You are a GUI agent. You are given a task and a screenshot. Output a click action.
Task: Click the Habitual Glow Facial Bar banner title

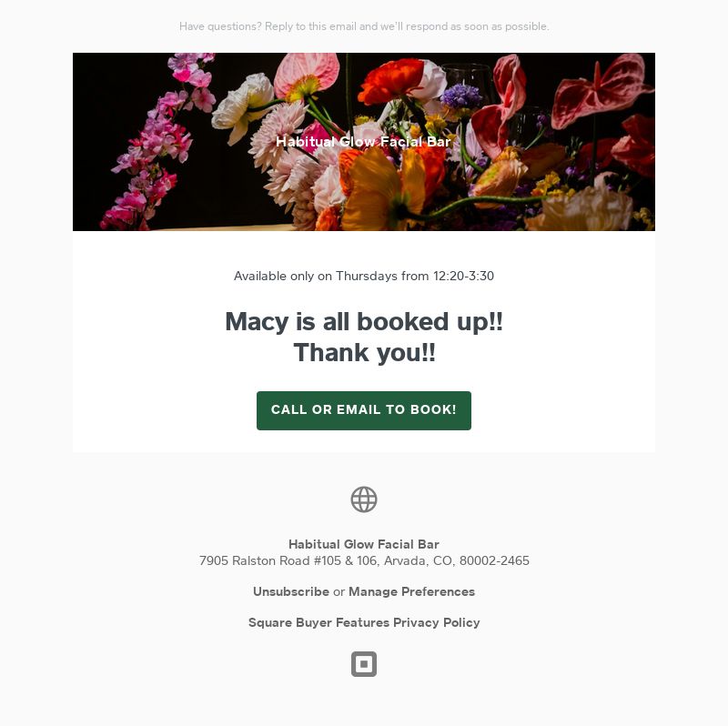(x=363, y=142)
